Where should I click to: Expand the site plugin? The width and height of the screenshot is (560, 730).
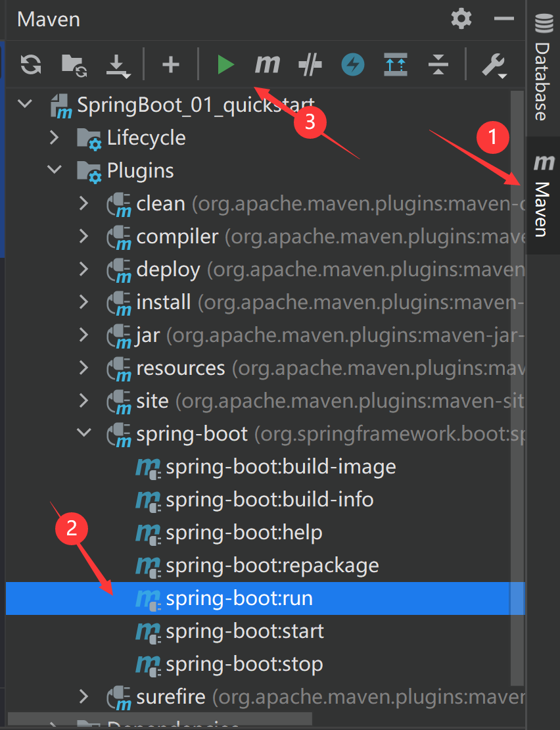click(x=83, y=401)
